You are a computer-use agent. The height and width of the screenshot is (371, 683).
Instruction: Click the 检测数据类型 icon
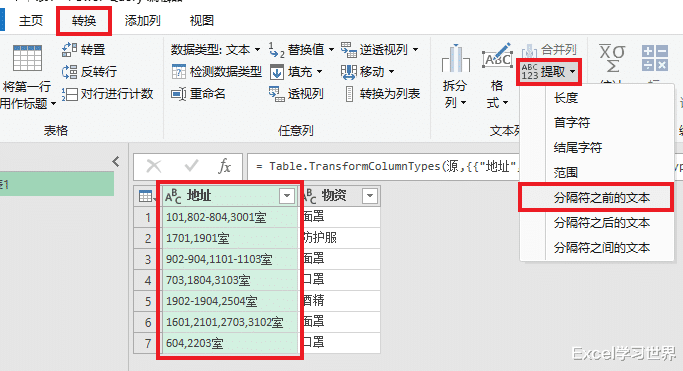click(x=179, y=71)
